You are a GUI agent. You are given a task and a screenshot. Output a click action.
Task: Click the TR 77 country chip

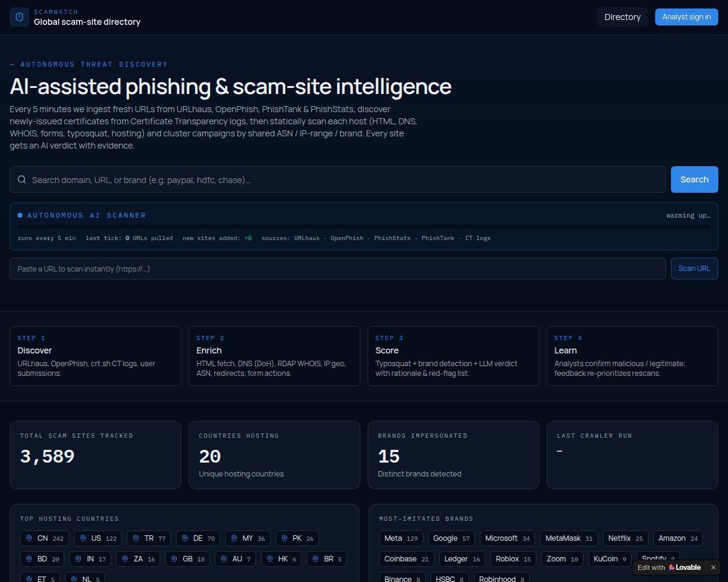pyautogui.click(x=149, y=538)
